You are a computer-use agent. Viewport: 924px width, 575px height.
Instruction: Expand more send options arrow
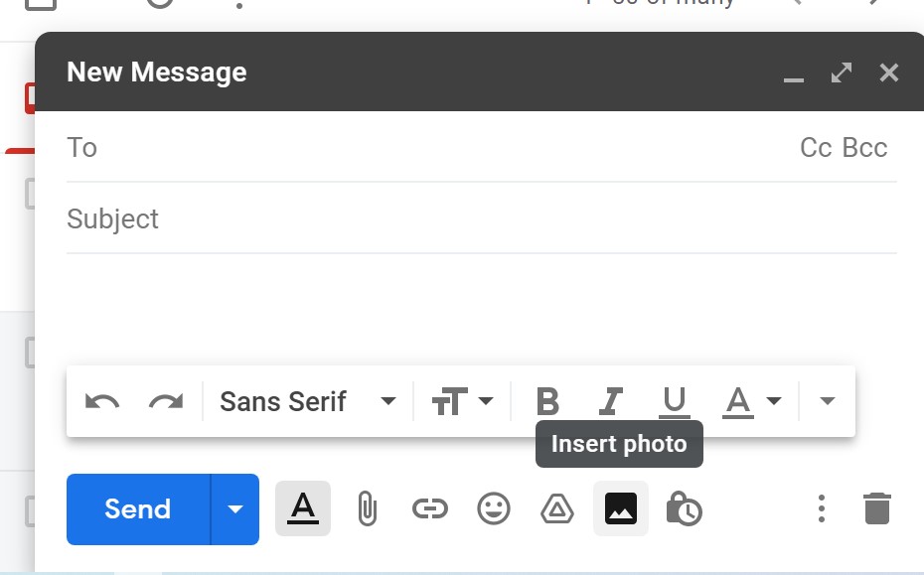(x=235, y=509)
